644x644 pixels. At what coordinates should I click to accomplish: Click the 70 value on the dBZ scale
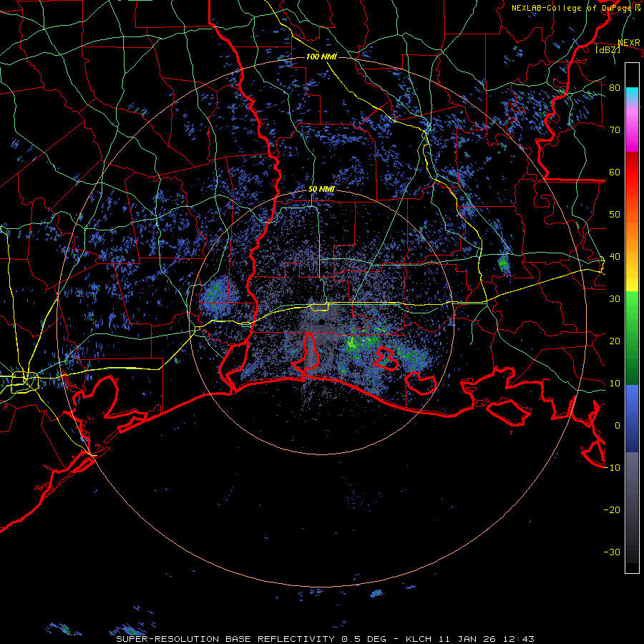615,130
